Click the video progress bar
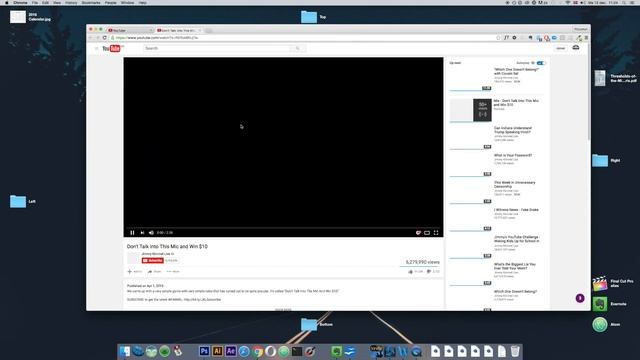The image size is (640, 360). (x=283, y=227)
